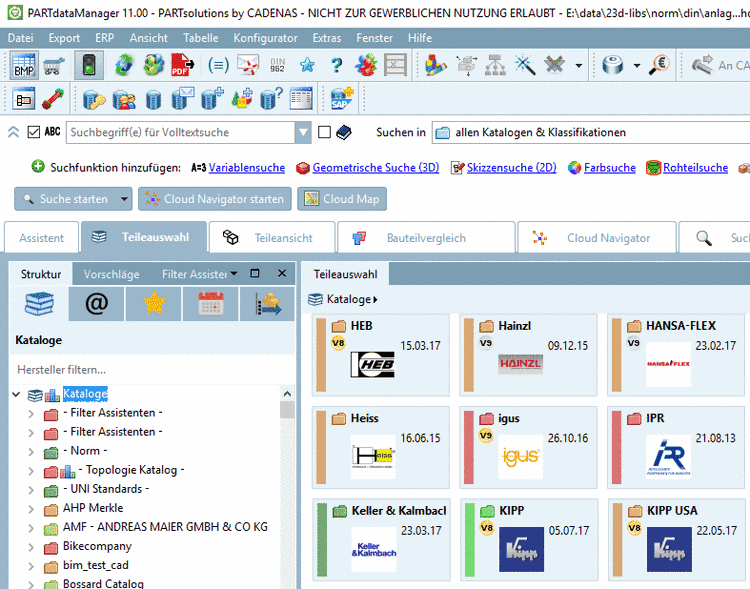Open the KIPP USA catalog tile
This screenshot has width=750, height=589.
point(676,539)
